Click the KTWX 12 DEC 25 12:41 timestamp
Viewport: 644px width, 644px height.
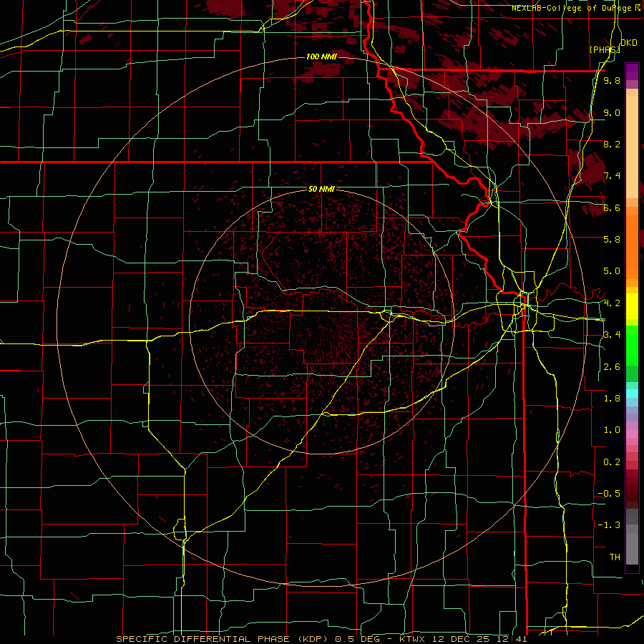pos(463,639)
